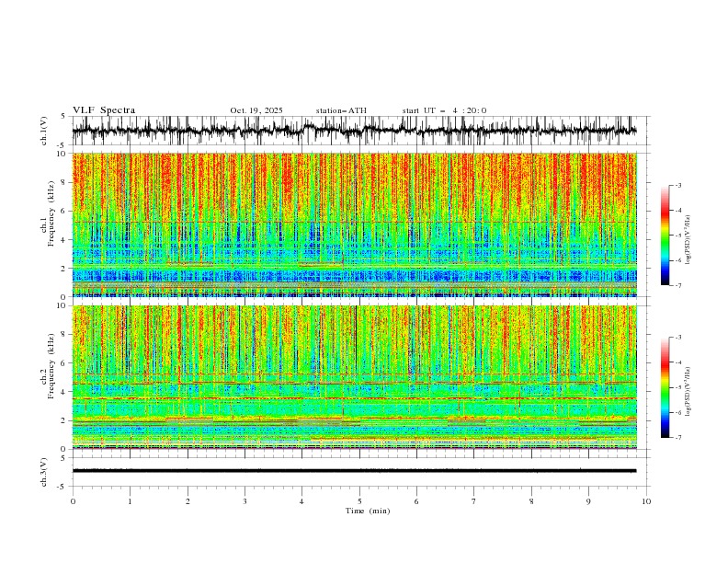Click time axis tick label "0"
The height and width of the screenshot is (563, 728).
[x=73, y=501]
